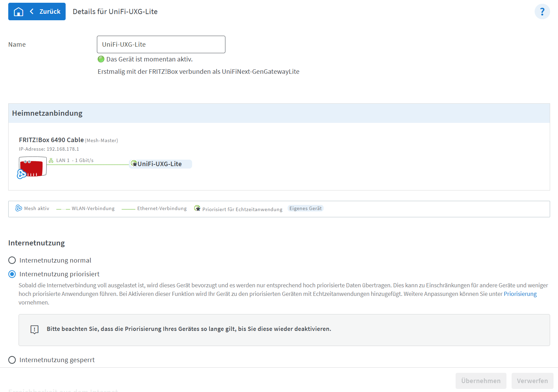Screen dimensions: 558x392
Task: Select Internetnutzung priorisiert
Action: (12, 274)
